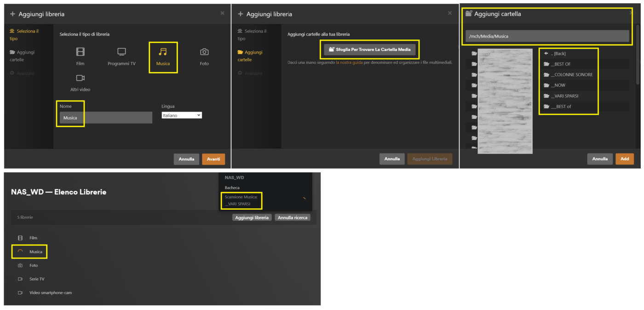This screenshot has width=644, height=310.
Task: Open the __NOW folder row
Action: coord(584,85)
